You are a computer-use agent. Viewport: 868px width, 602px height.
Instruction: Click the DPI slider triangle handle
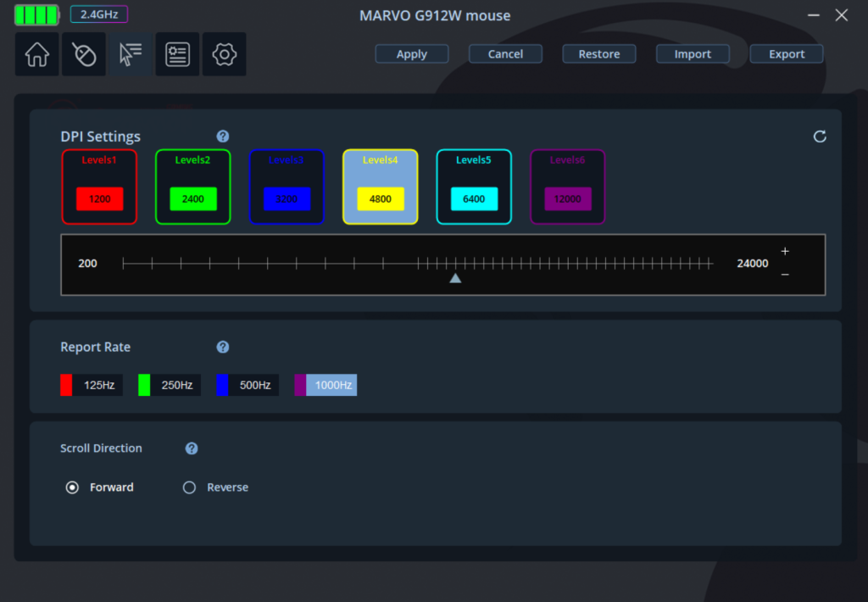pos(455,278)
